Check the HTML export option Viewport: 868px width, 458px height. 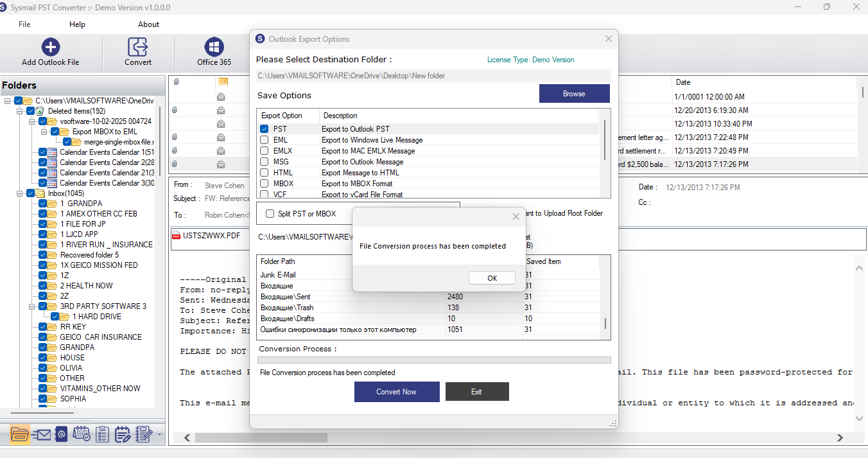coord(265,173)
